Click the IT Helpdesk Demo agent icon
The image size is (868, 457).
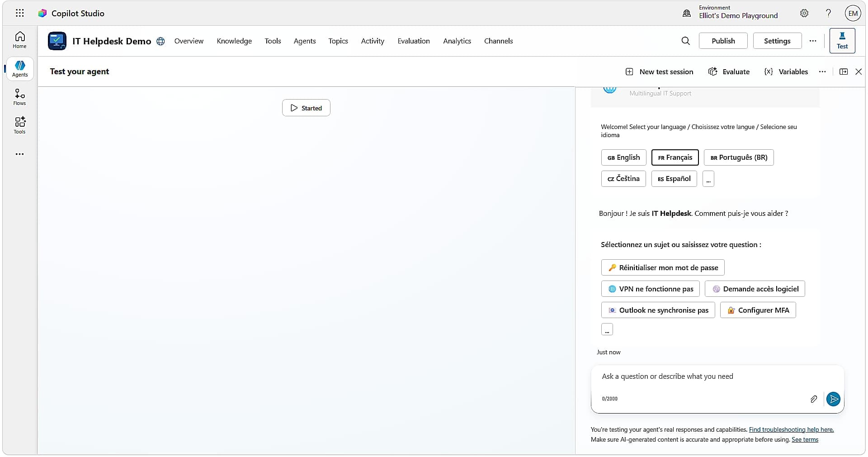click(x=57, y=41)
